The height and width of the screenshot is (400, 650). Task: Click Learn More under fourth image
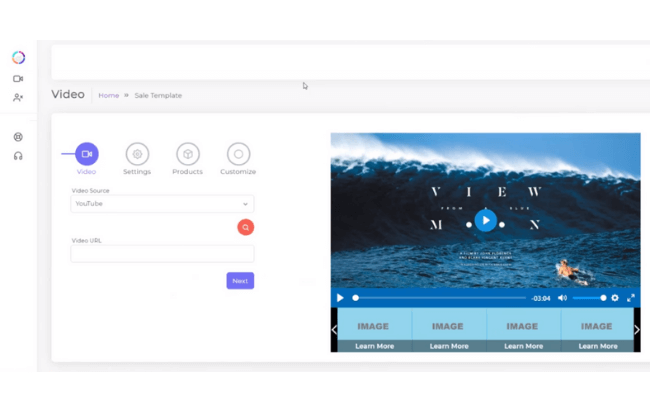point(598,346)
